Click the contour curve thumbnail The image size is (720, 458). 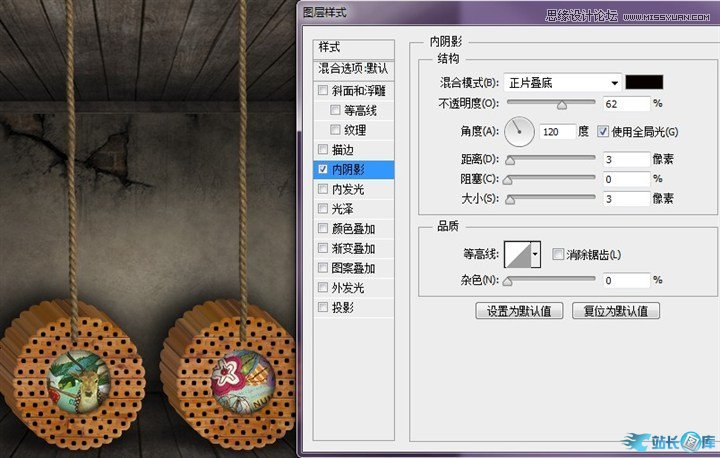pos(517,255)
